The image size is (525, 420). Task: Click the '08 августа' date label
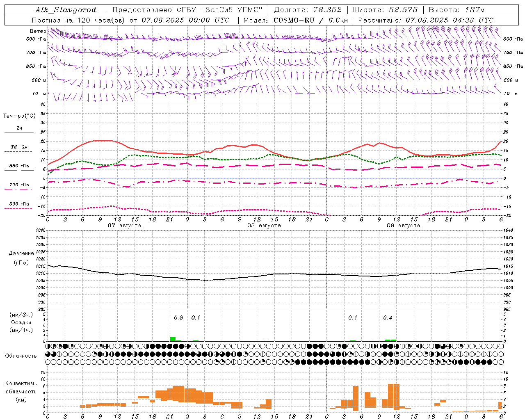tap(264, 226)
